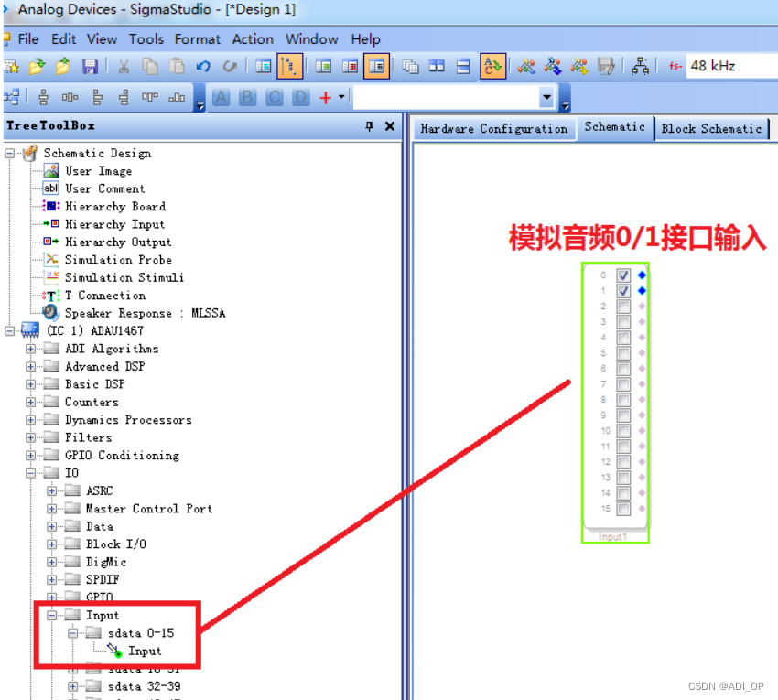Image resolution: width=778 pixels, height=700 pixels.
Task: Collapse the IO folder
Action: 31,473
